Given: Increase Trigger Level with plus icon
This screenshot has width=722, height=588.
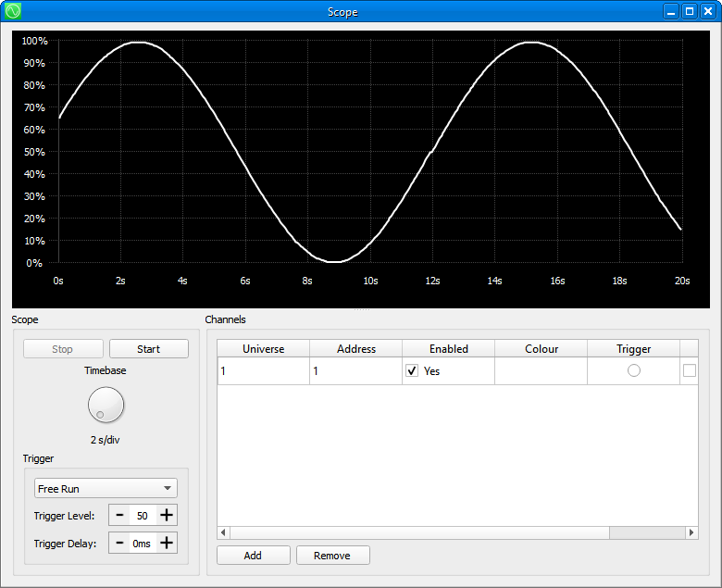Looking at the screenshot, I should 167,516.
